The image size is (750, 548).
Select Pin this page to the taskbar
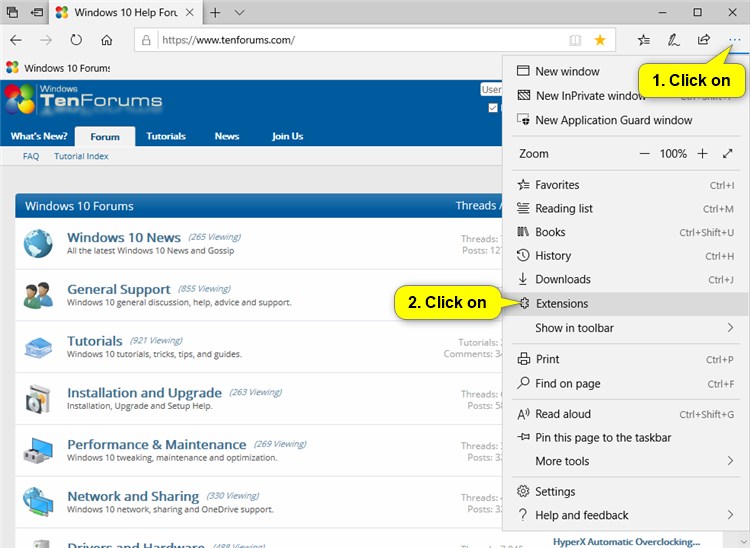point(625,438)
